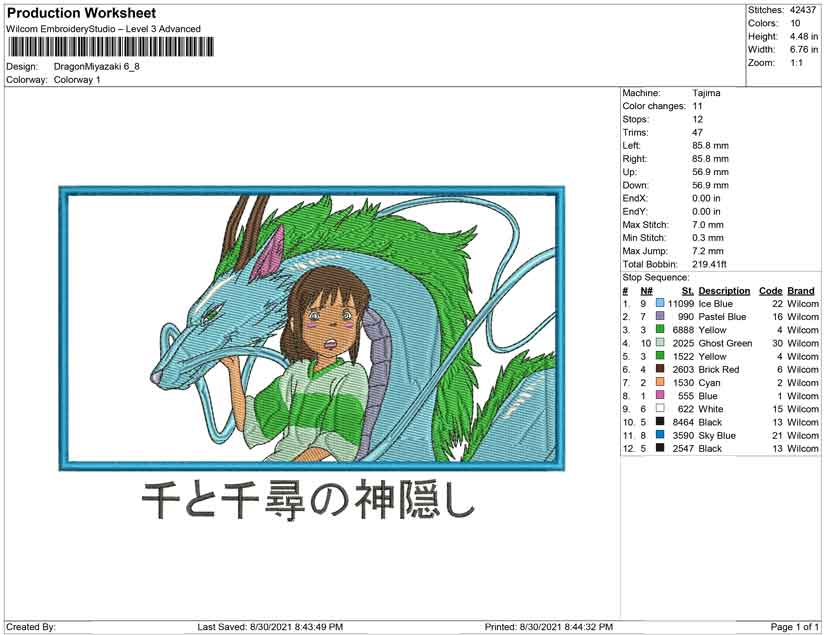The image size is (825, 635).
Task: Select the swatch for 6888 Yellow
Action: (x=660, y=329)
